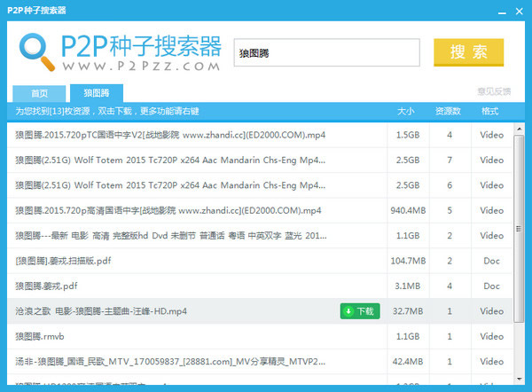532x392 pixels.
Task: Click the 格式 column header
Action: pos(490,111)
